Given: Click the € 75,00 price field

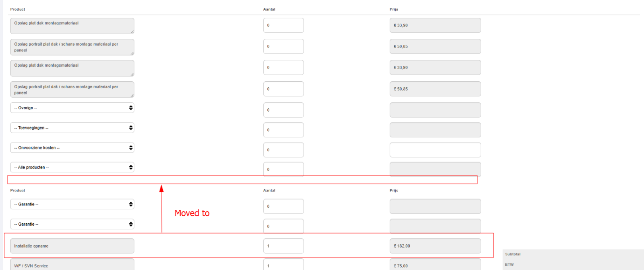Looking at the screenshot, I should [x=435, y=264].
